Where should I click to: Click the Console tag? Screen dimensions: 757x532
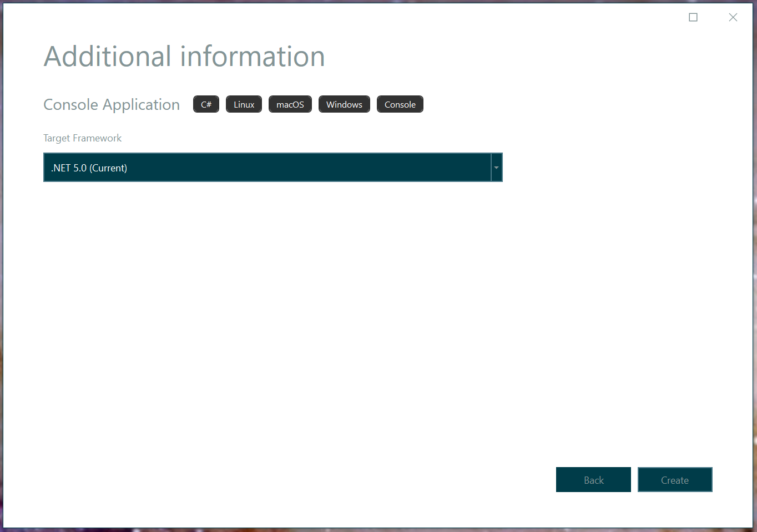point(400,104)
